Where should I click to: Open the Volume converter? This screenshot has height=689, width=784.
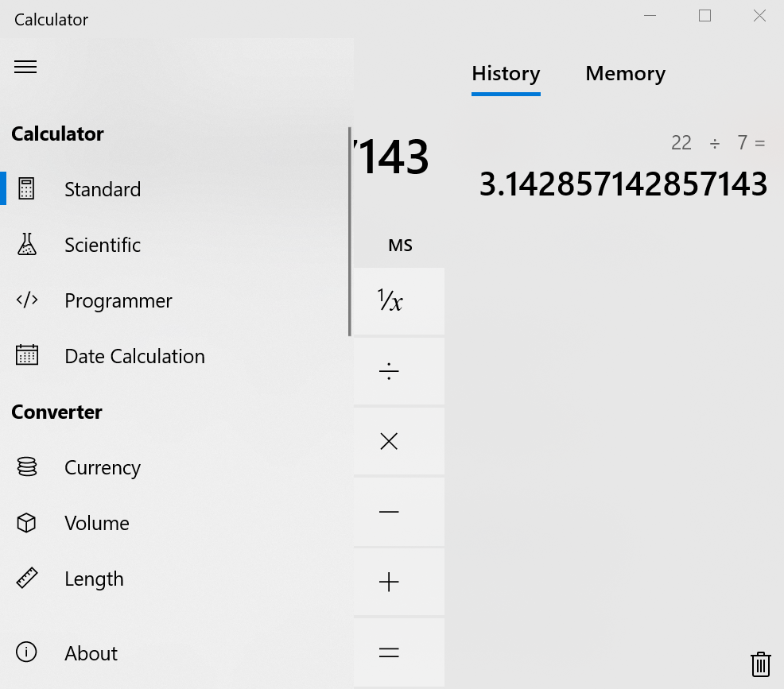pyautogui.click(x=96, y=523)
